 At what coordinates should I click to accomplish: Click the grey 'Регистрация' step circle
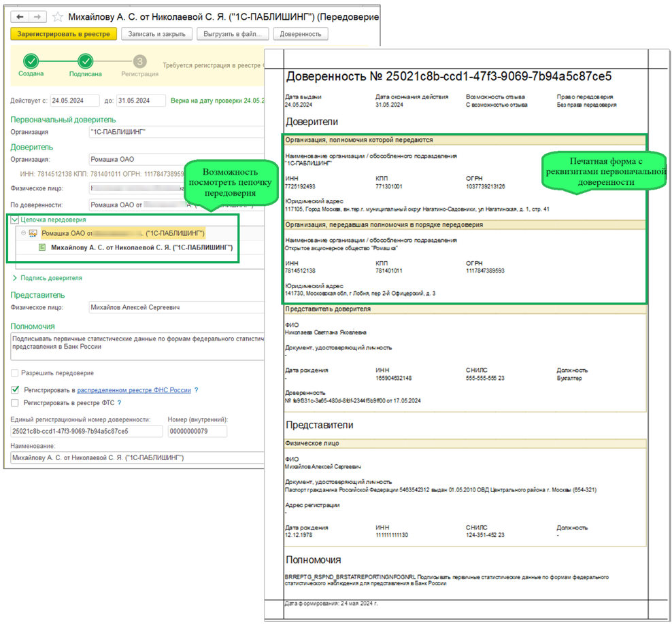[139, 61]
